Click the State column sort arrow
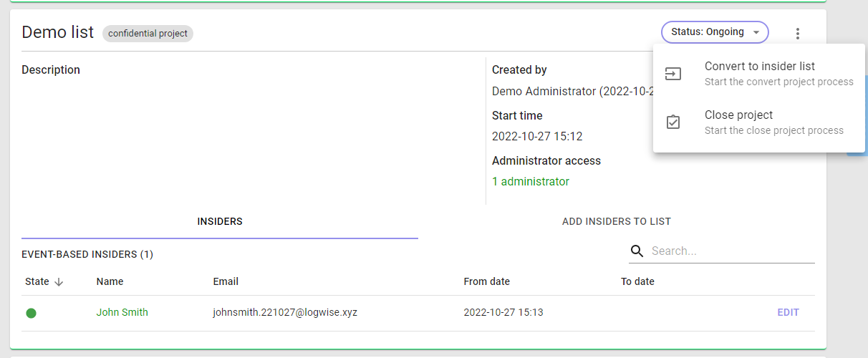Screen dimensions: 868x358 click(59, 282)
